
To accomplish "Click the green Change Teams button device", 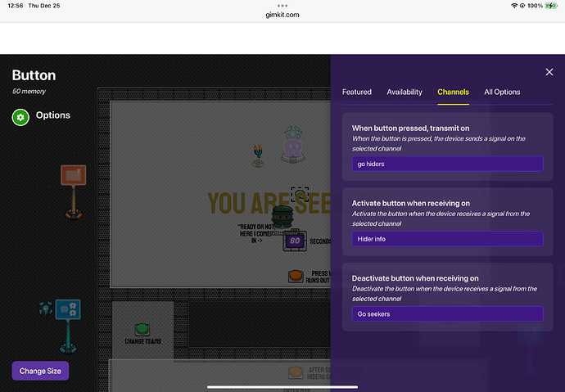I will 142,329.
